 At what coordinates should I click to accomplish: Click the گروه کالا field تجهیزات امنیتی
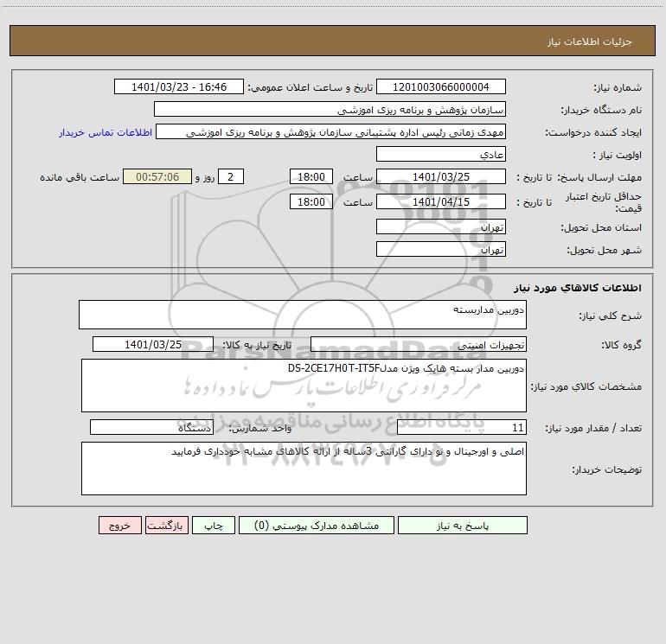(x=419, y=344)
